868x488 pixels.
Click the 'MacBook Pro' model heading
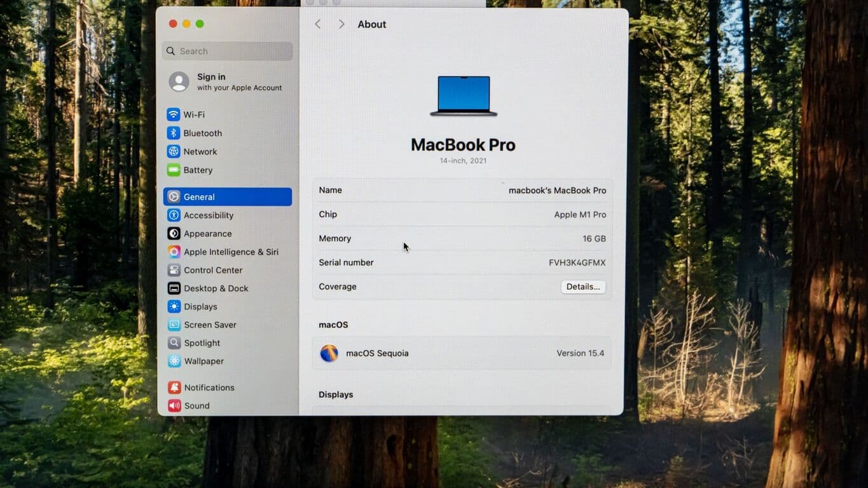(463, 145)
